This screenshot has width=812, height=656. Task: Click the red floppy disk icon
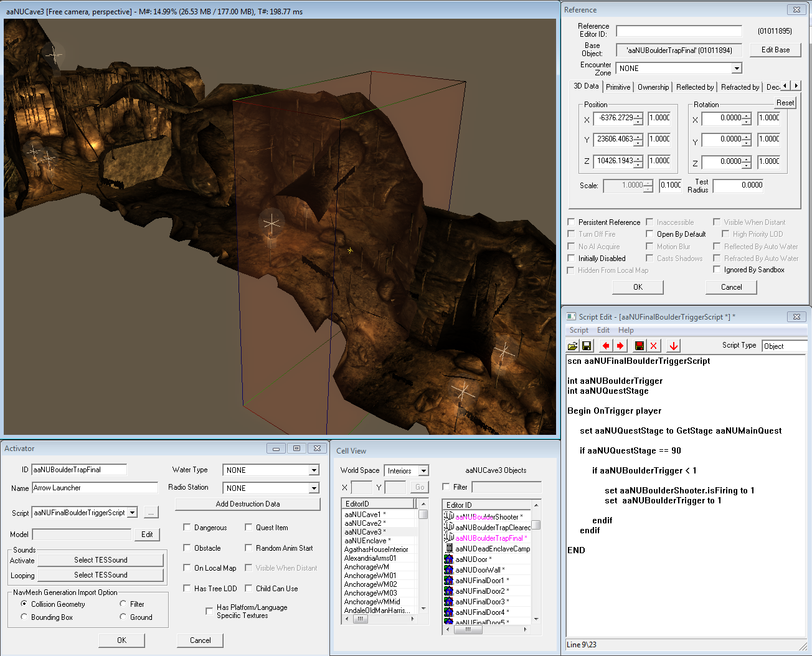[640, 346]
